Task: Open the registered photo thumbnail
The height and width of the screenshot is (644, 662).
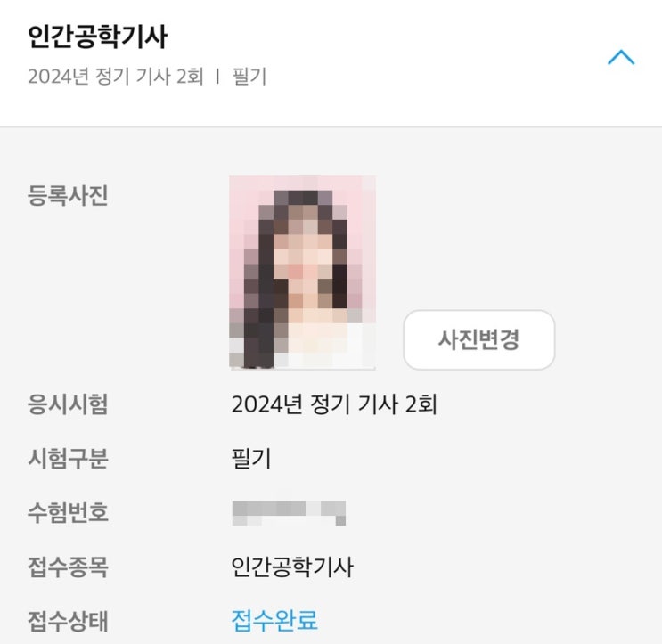Action: (x=302, y=273)
